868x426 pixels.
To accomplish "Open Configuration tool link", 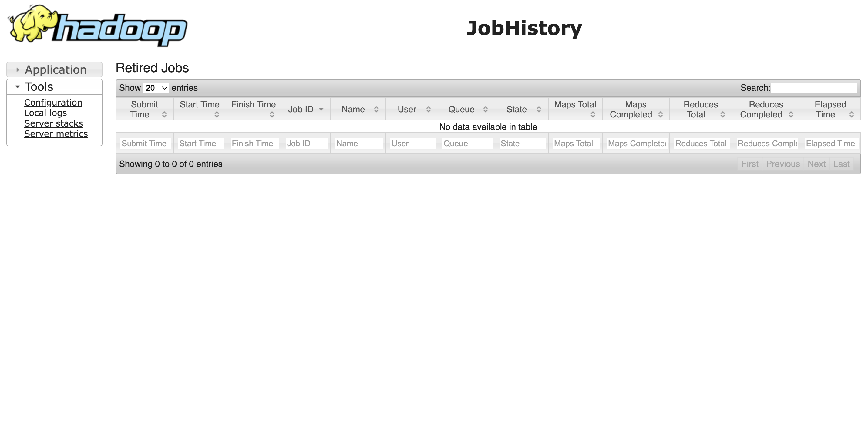I will (x=52, y=103).
